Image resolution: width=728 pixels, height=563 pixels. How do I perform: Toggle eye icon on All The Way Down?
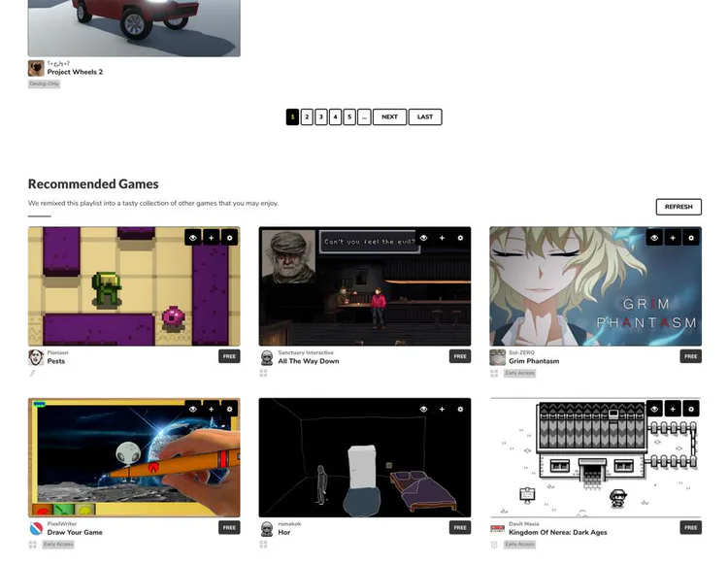click(x=423, y=238)
